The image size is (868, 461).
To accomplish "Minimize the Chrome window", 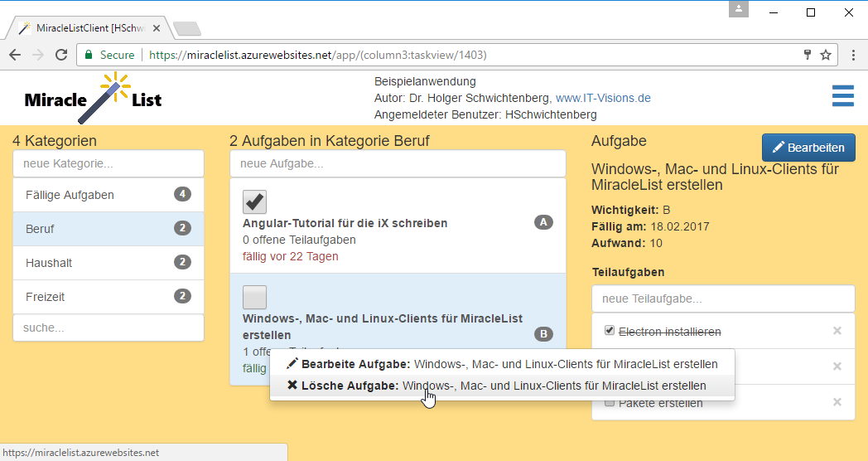I will (774, 12).
